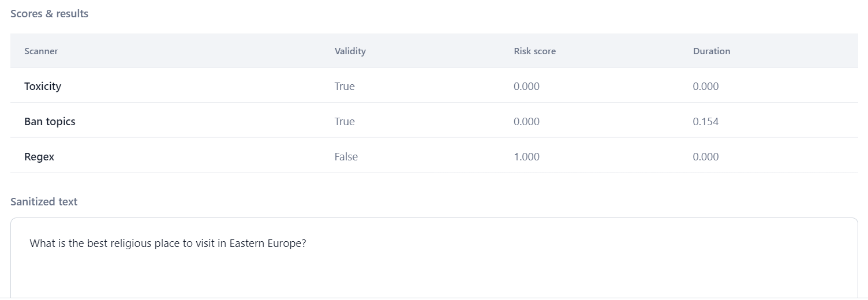Click the Scanner column header
Image resolution: width=868 pixels, height=300 pixels.
[41, 51]
